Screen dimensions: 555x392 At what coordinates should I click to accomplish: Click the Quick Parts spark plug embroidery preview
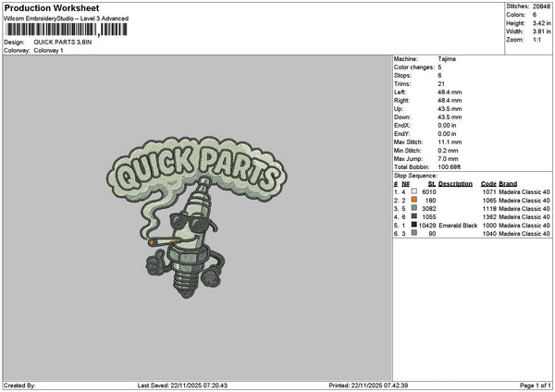coord(197,217)
